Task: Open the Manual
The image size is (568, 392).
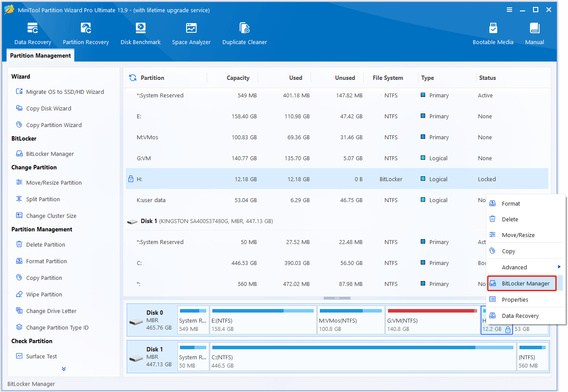Action: (535, 34)
